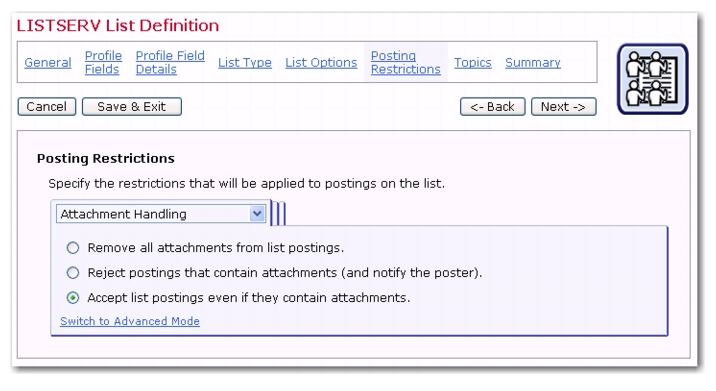Open the General tab

48,63
